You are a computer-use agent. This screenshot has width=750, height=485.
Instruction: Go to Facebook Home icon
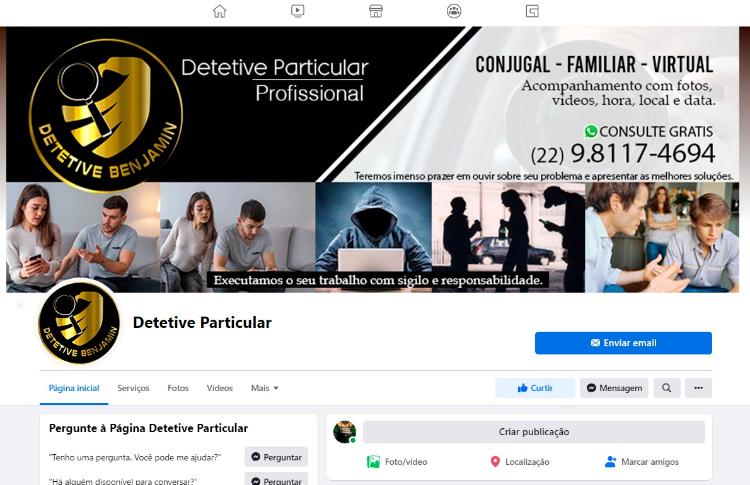(x=220, y=11)
